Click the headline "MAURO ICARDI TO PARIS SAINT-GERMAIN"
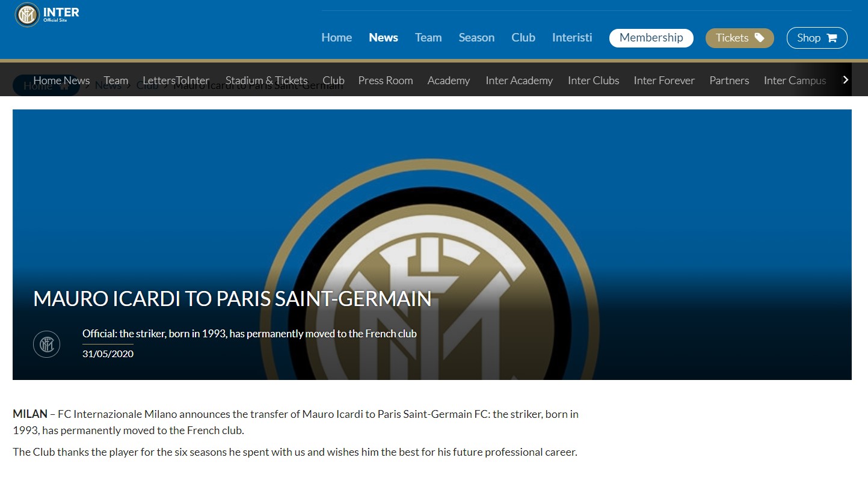Image resolution: width=868 pixels, height=481 pixels. pos(232,299)
